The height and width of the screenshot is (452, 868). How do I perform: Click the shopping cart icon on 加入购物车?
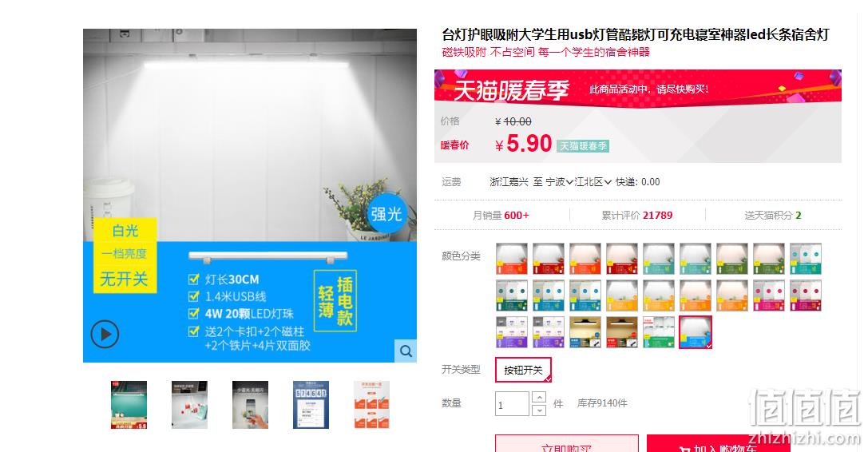684,449
